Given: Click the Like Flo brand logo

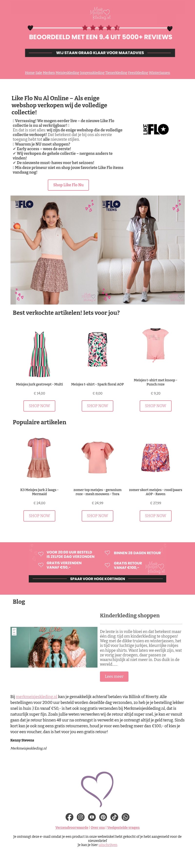Looking at the screenshot, I should click(x=156, y=129).
